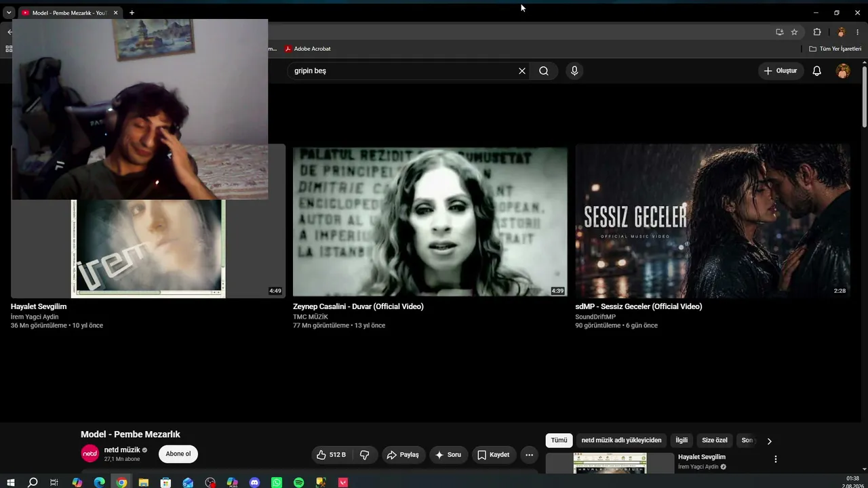Select the Size özel filter chip

point(715,441)
